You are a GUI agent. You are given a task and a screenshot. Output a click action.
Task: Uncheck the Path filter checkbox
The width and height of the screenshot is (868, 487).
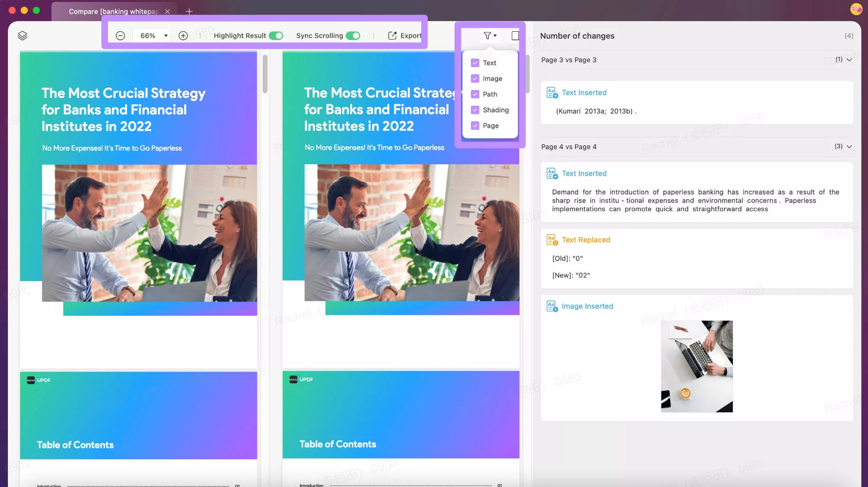(x=475, y=94)
